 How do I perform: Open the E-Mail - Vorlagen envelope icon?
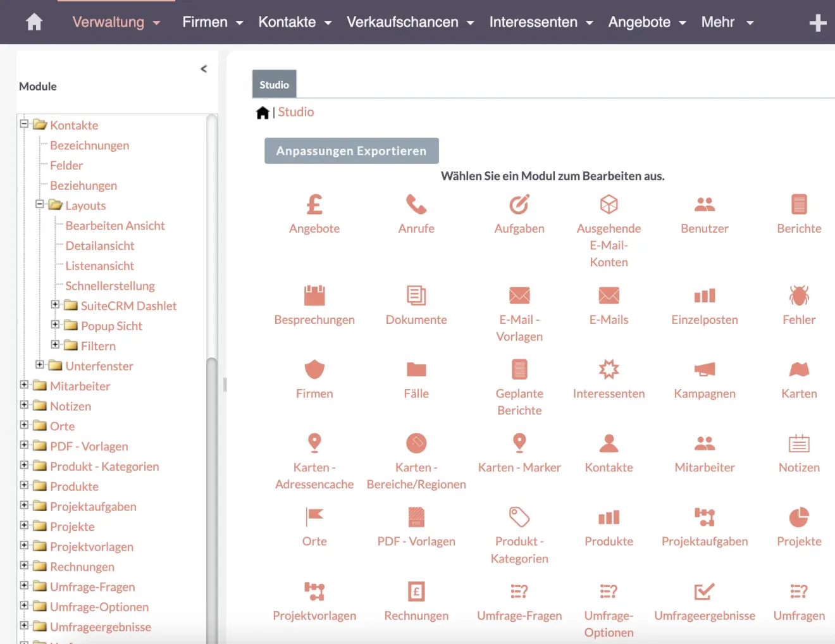(x=519, y=295)
